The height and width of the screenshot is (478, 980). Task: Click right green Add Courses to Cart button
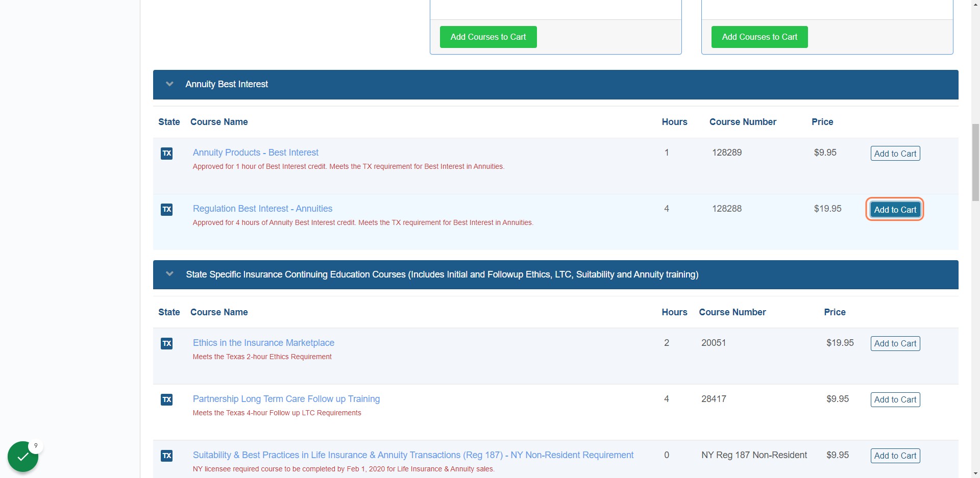tap(759, 37)
